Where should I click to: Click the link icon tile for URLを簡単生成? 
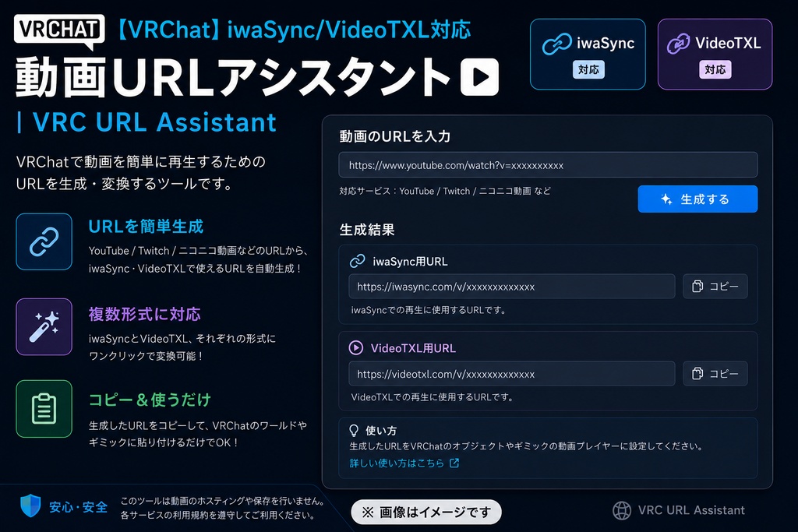point(44,241)
